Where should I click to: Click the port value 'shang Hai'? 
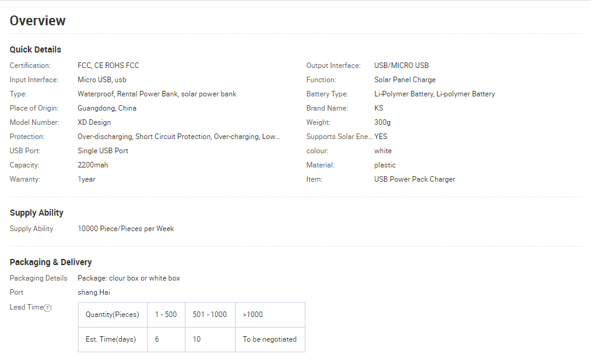tap(94, 292)
